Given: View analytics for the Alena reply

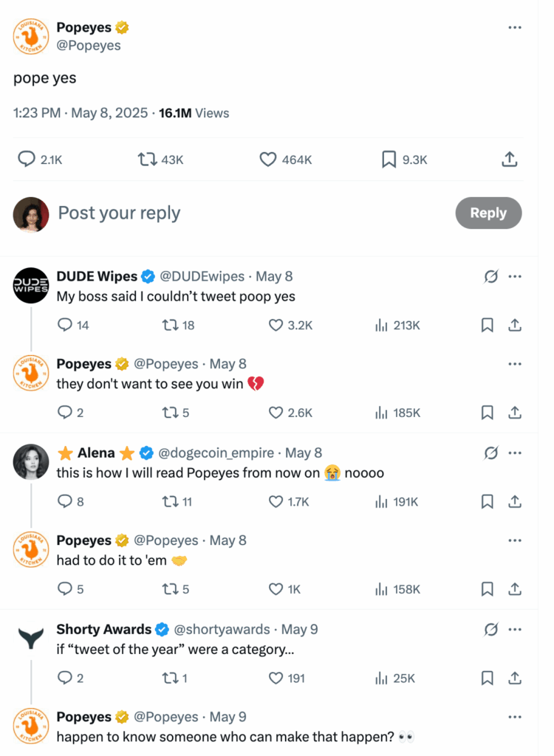Looking at the screenshot, I should click(383, 501).
